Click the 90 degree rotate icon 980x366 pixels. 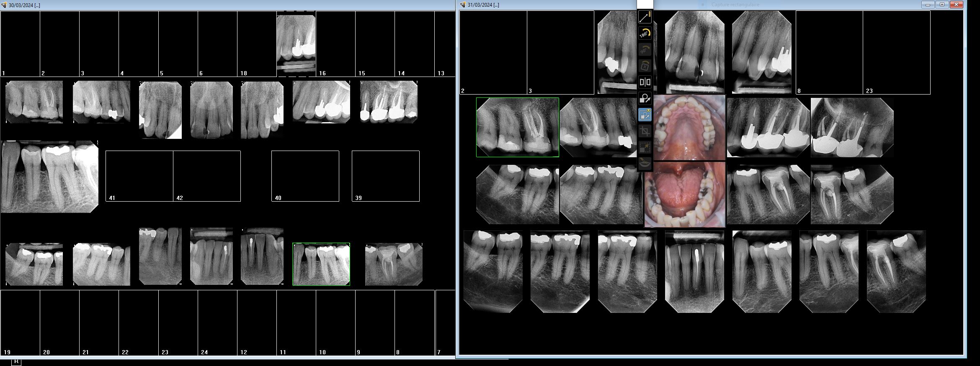tap(645, 50)
